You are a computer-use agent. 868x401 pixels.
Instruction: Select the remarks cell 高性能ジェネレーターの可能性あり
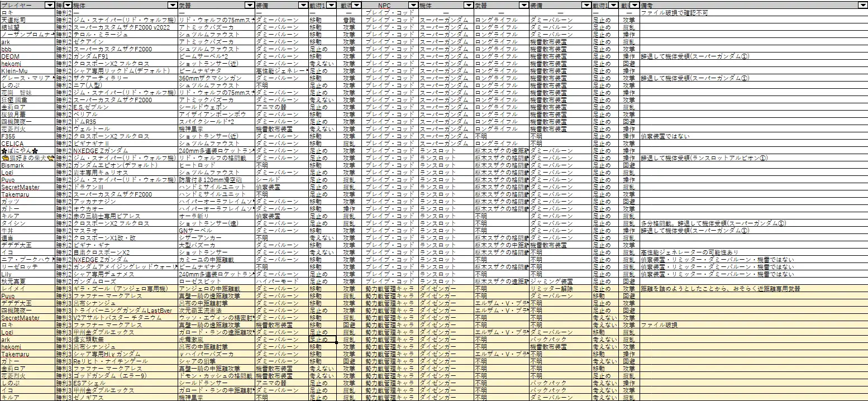[x=754, y=252]
